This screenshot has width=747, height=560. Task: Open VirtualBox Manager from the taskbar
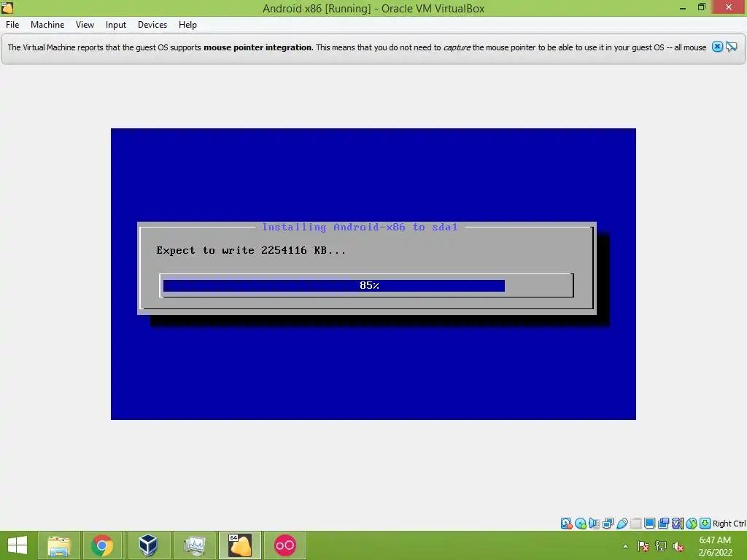coord(148,545)
